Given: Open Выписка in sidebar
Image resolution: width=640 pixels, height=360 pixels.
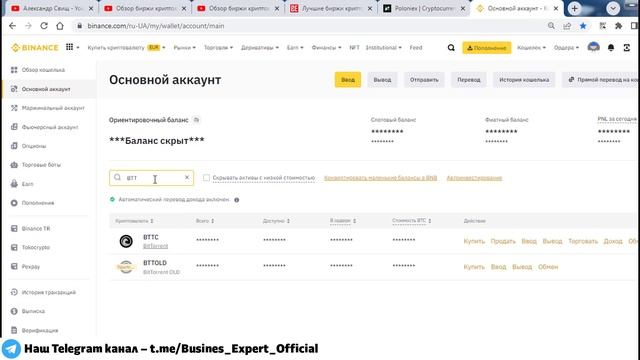Looking at the screenshot, I should (28, 311).
